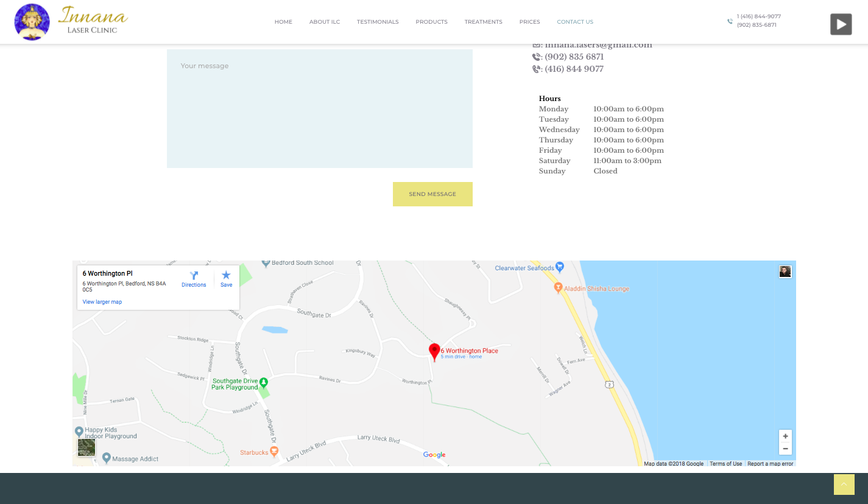This screenshot has width=868, height=504.
Task: Click the Google account avatar on map
Action: [x=785, y=271]
